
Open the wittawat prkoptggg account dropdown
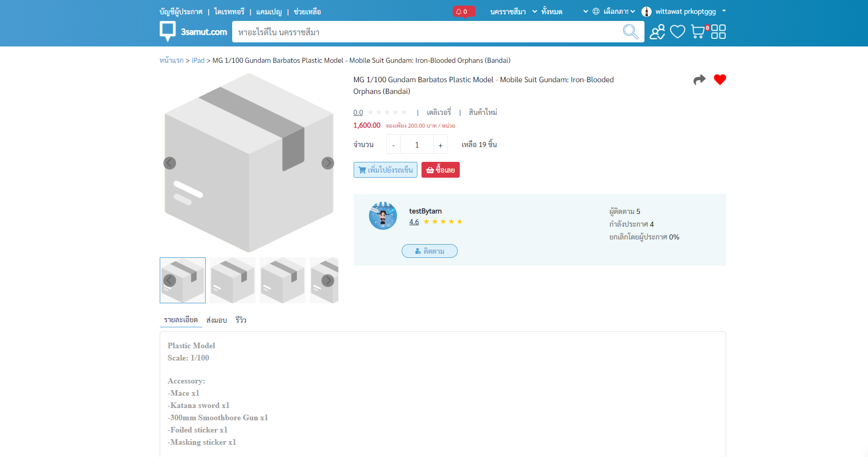point(684,11)
